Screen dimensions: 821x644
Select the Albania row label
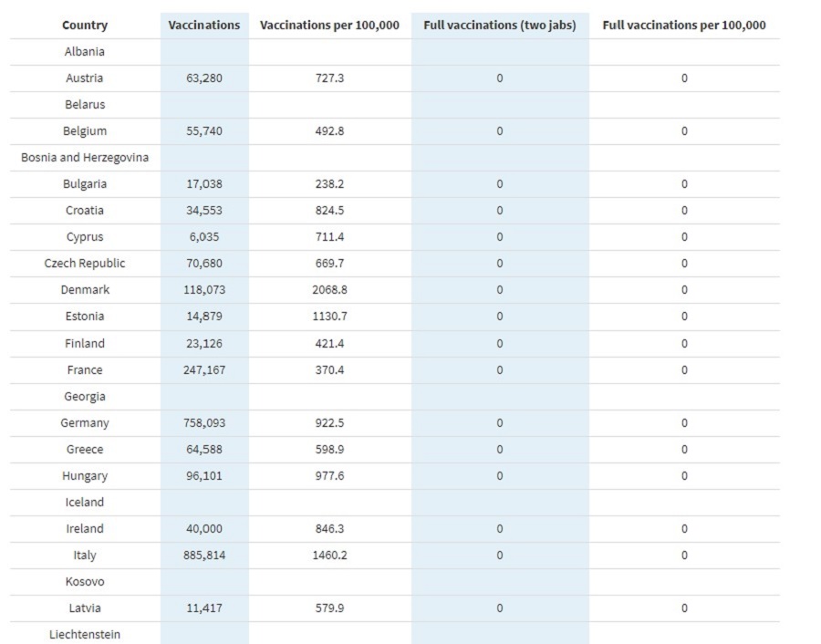pyautogui.click(x=85, y=52)
